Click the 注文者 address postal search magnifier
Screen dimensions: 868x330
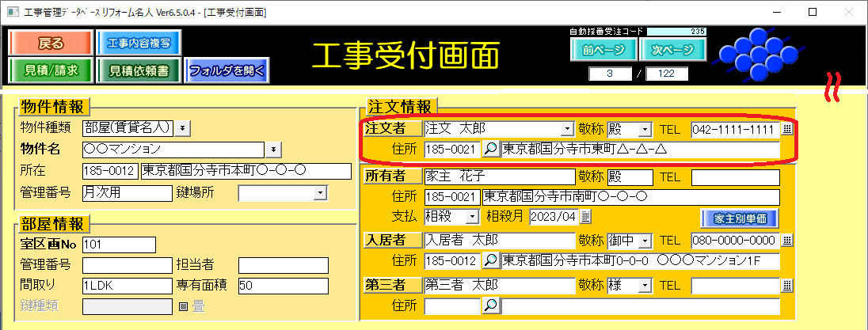click(491, 149)
